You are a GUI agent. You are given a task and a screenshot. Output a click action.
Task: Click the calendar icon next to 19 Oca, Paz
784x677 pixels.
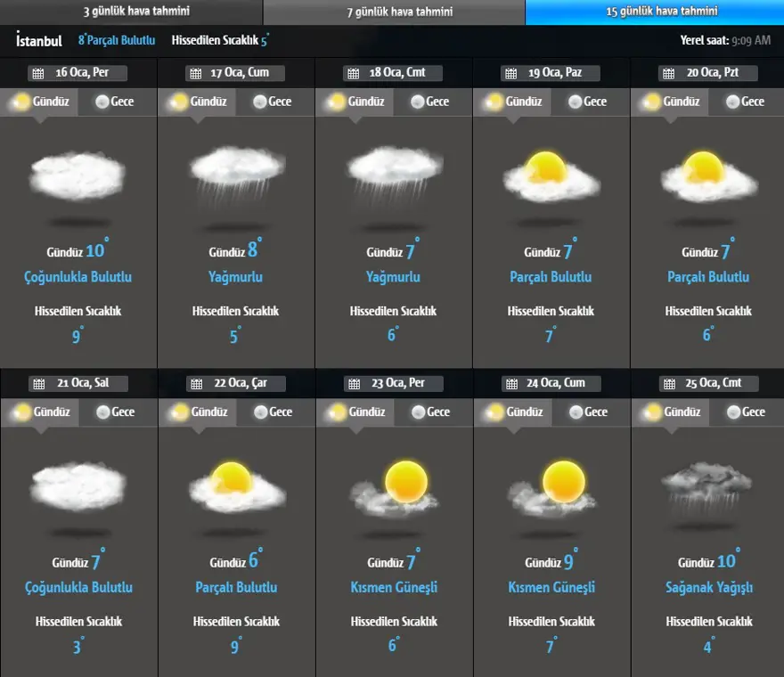(510, 73)
